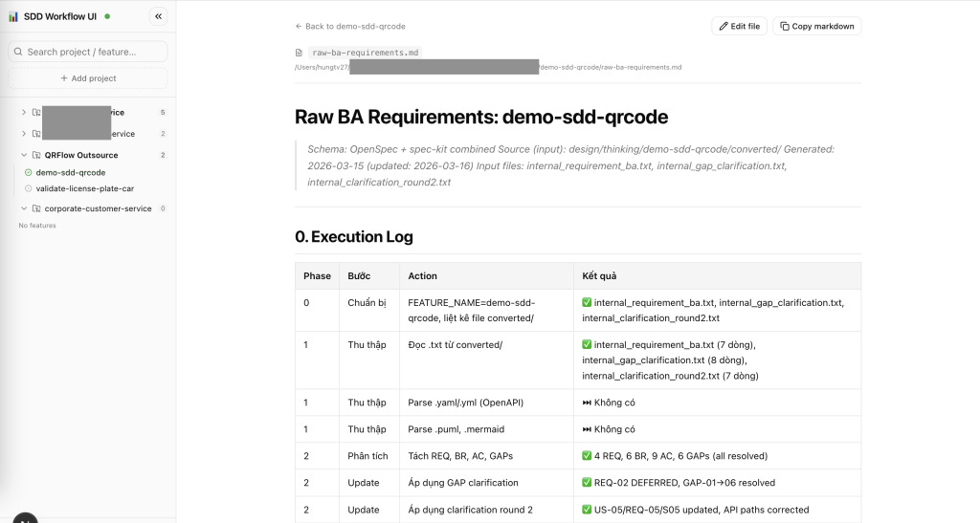Open the demo-sdd-qrcode feature

pos(71,172)
